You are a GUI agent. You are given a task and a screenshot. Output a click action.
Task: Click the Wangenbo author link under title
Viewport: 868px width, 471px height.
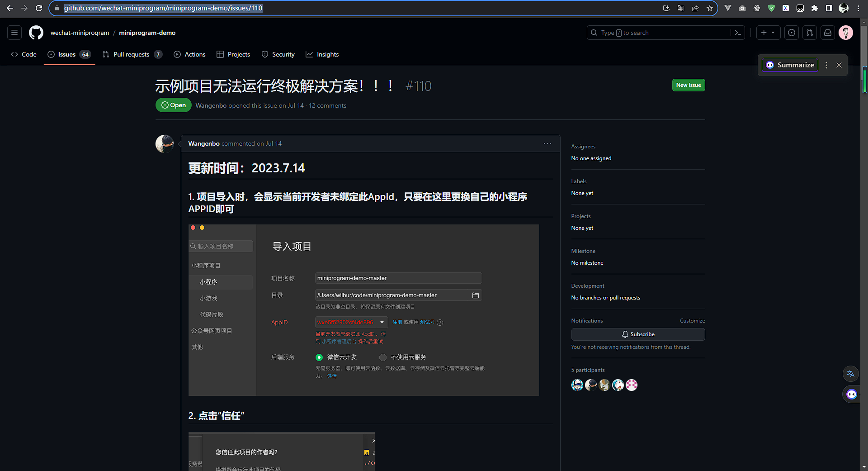(x=211, y=105)
